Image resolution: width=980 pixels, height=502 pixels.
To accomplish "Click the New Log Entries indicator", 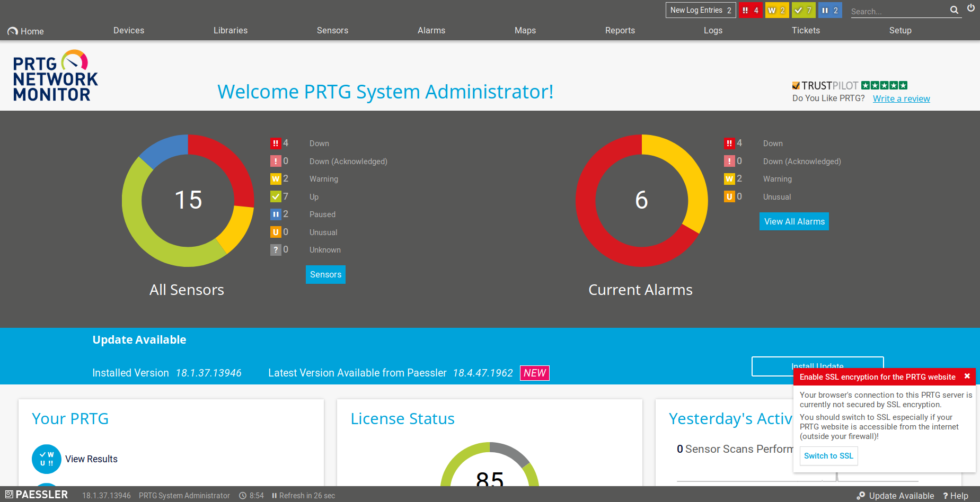I will 701,10.
